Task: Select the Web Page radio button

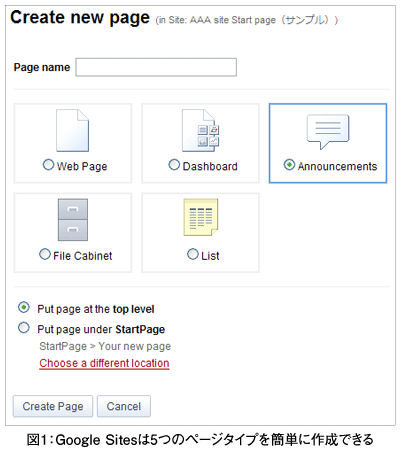Action: pyautogui.click(x=48, y=165)
